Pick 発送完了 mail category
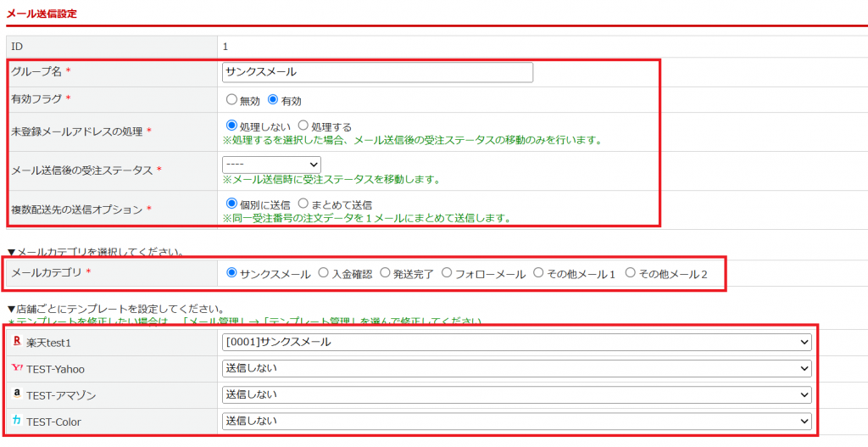Viewport: 868px width, 447px height. [x=385, y=272]
